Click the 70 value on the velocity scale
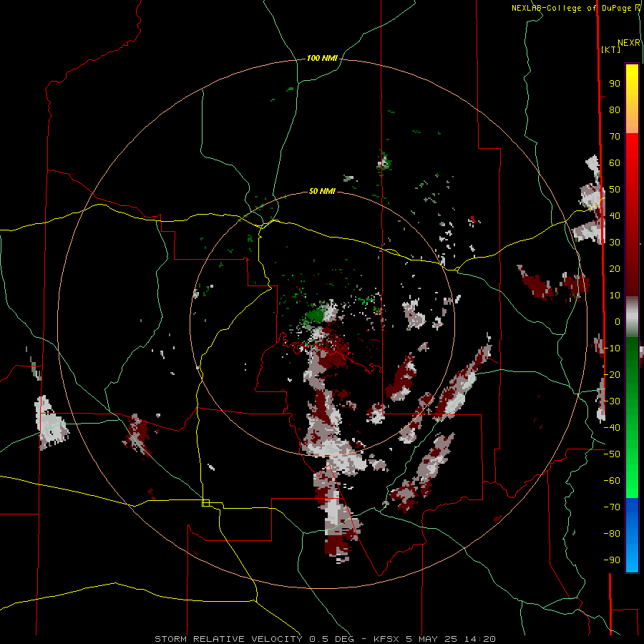This screenshot has height=644, width=644. click(x=615, y=137)
